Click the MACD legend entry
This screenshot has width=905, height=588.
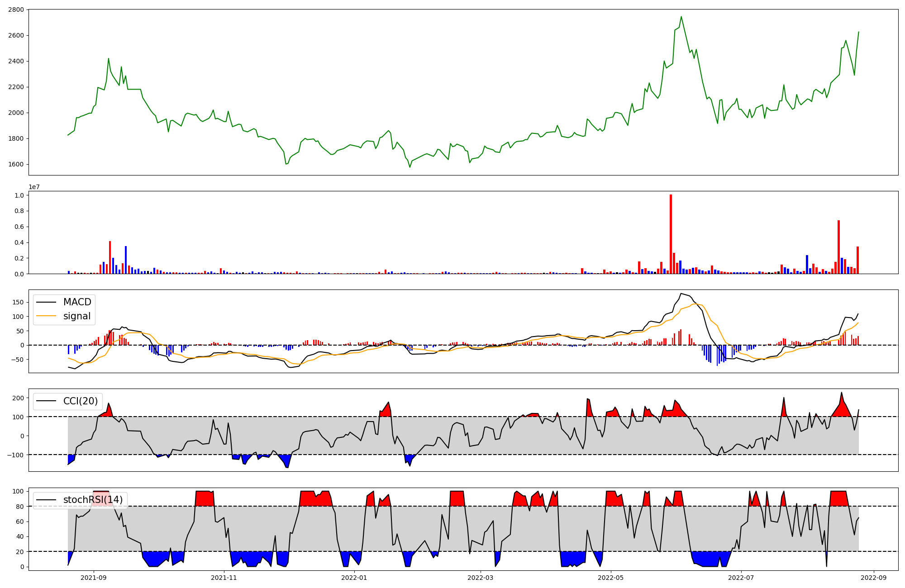point(77,302)
